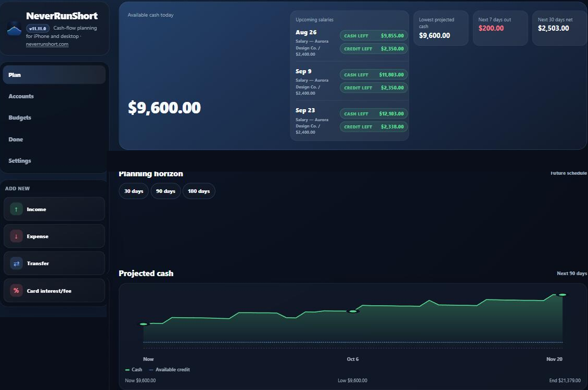Image resolution: width=588 pixels, height=390 pixels.
Task: Add a new Income entry
Action: pyautogui.click(x=54, y=209)
